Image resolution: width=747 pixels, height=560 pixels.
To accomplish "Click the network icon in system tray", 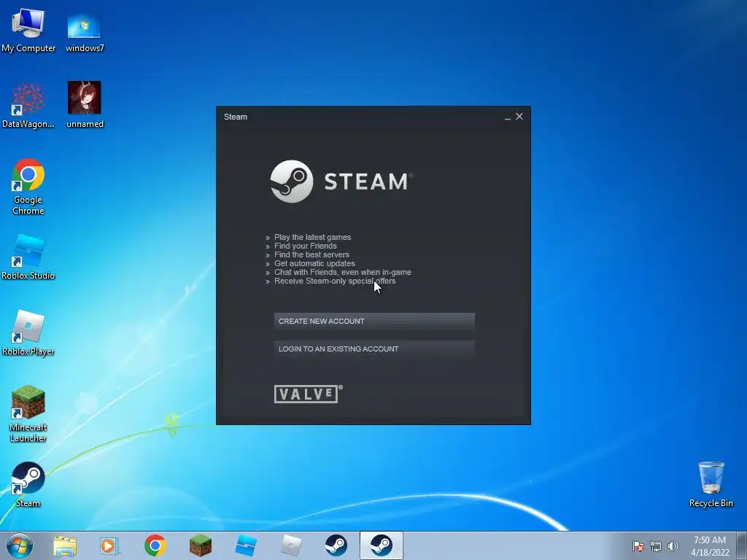I will coord(656,546).
